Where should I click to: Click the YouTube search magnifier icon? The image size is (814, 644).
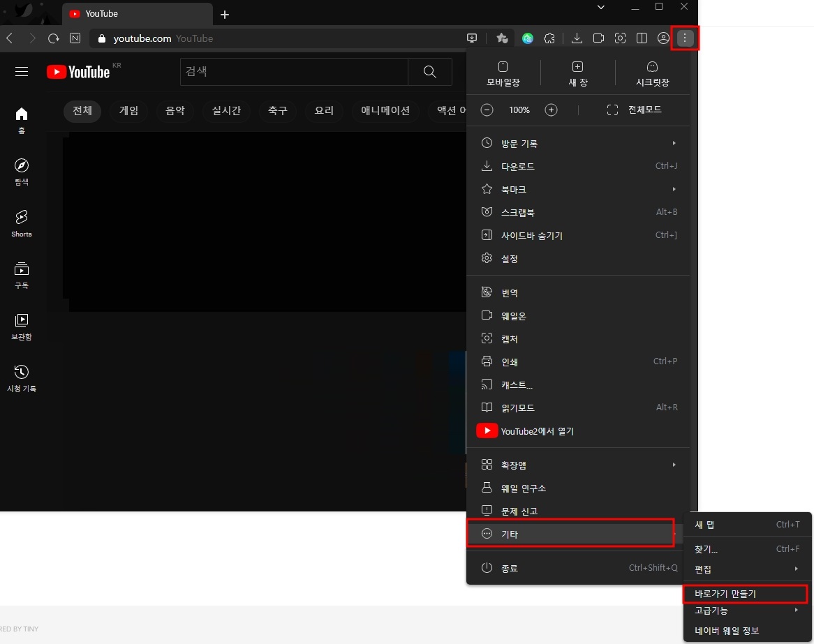click(x=429, y=71)
